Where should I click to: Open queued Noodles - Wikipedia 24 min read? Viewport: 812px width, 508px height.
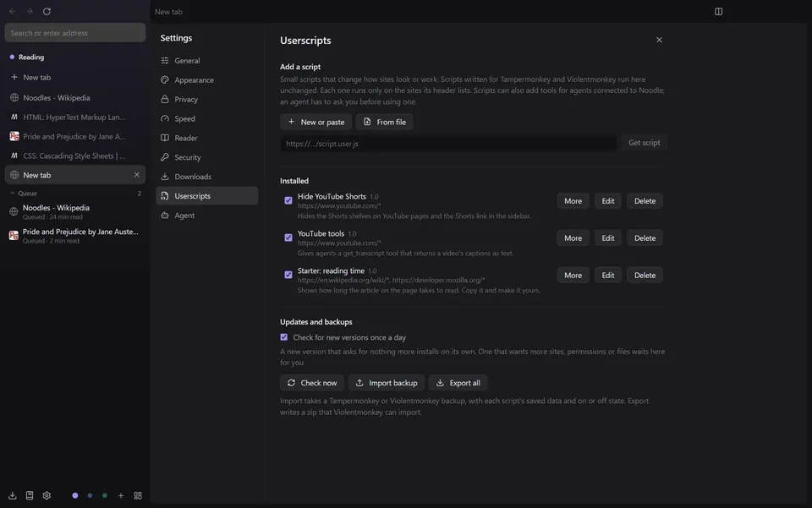point(75,211)
